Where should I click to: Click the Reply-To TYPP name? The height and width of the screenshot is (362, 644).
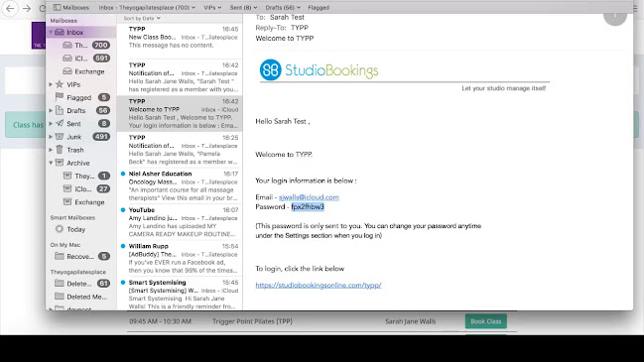[x=300, y=28]
